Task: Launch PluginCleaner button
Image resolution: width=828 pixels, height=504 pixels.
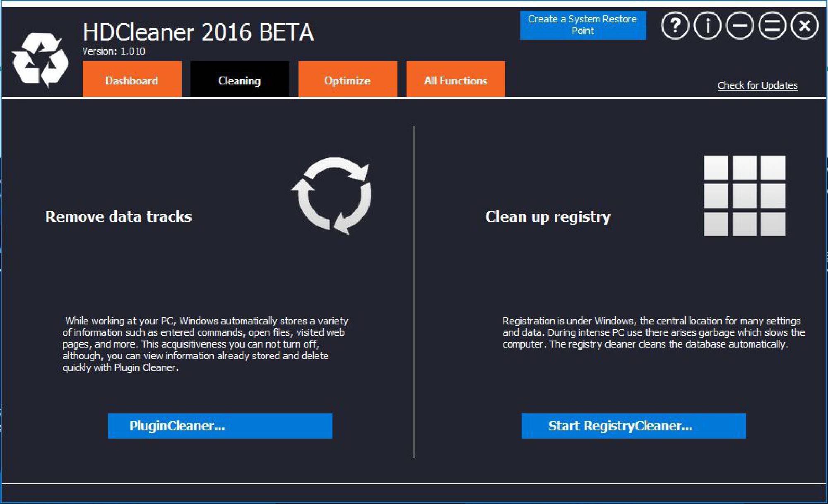Action: pos(220,426)
